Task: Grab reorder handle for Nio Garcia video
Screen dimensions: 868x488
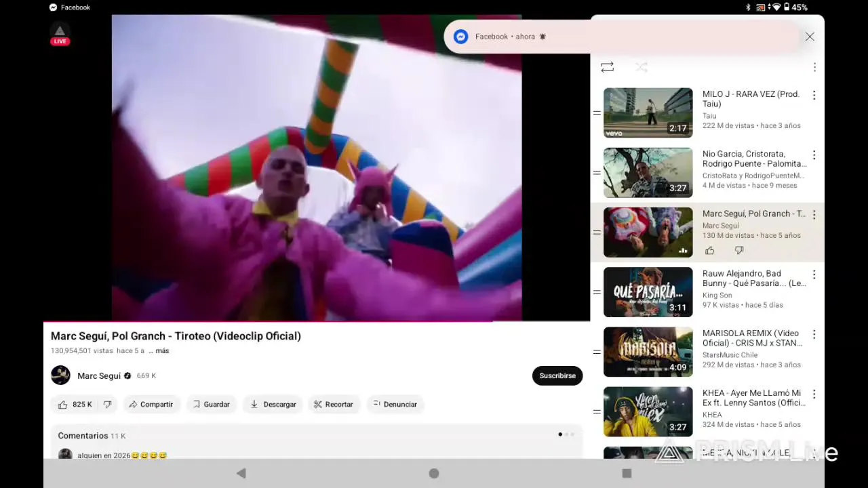Action: click(597, 173)
